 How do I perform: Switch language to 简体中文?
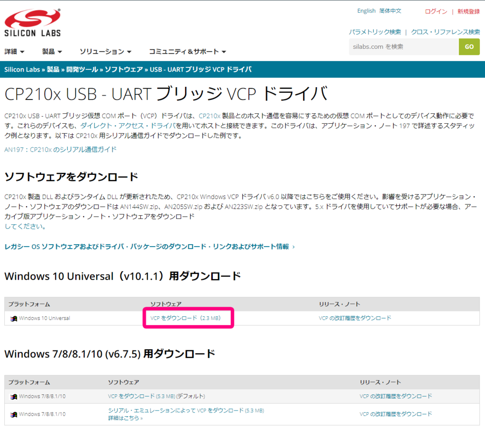tap(390, 11)
